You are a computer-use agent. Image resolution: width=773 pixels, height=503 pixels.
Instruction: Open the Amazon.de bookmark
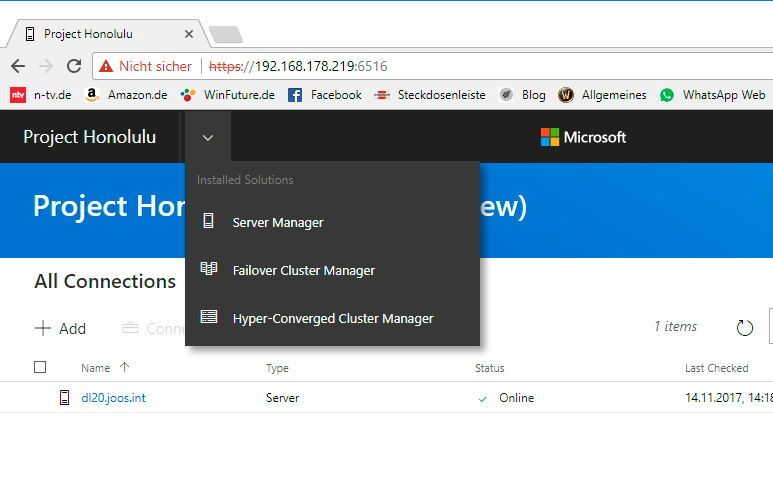click(126, 95)
